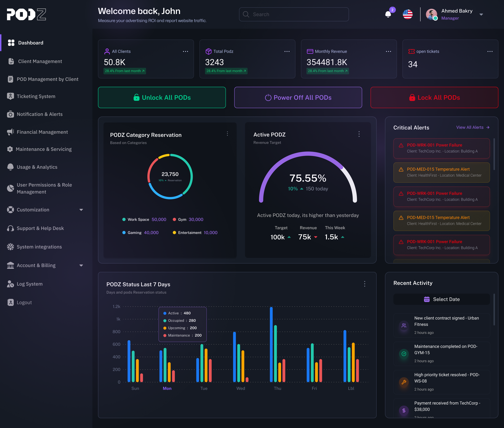The width and height of the screenshot is (504, 428).
Task: Click the Work Space legend color dot
Action: click(x=124, y=219)
